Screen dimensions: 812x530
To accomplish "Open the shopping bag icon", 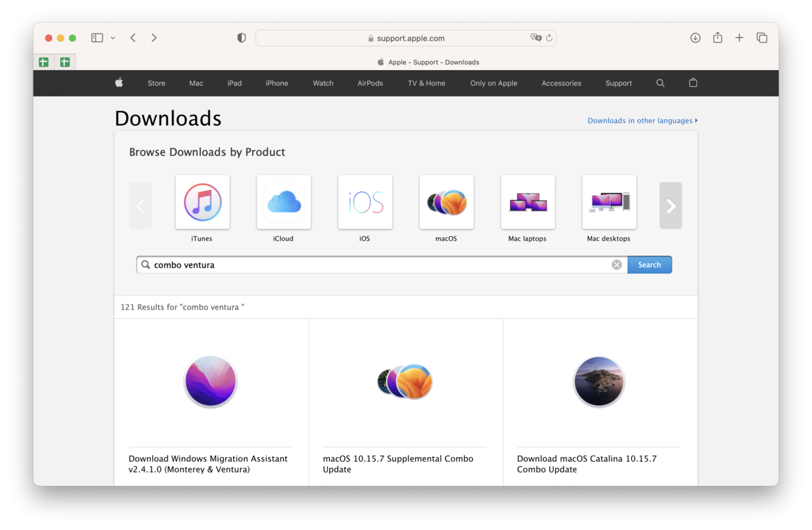I will click(x=692, y=83).
